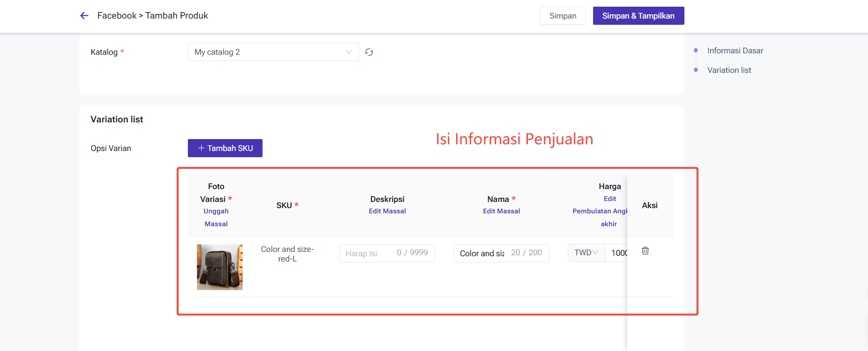The height and width of the screenshot is (351, 868).
Task: Click Facebook in the breadcrumb title
Action: [x=117, y=16]
